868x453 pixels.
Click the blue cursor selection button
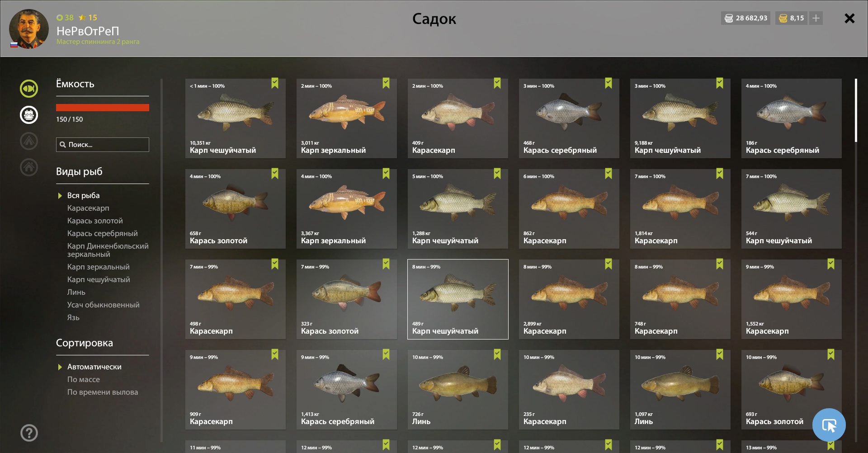829,425
